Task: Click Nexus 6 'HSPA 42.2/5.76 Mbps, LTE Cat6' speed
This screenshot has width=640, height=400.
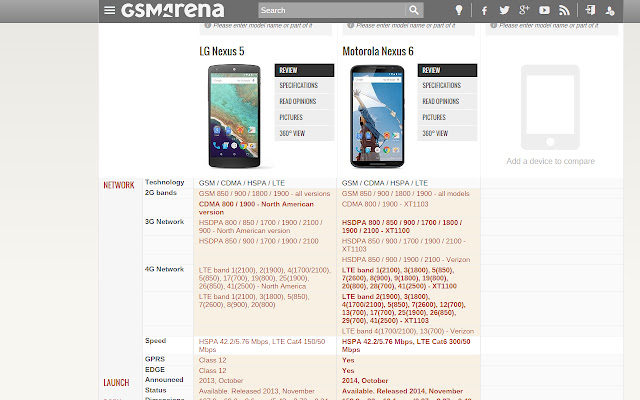Action: (x=406, y=345)
